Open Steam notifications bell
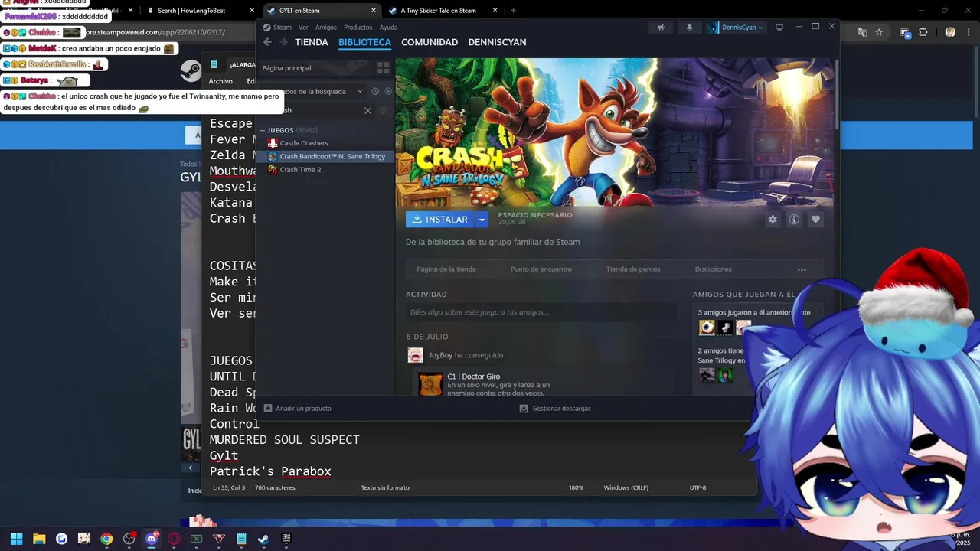Screen dimensions: 980x551 (689, 28)
